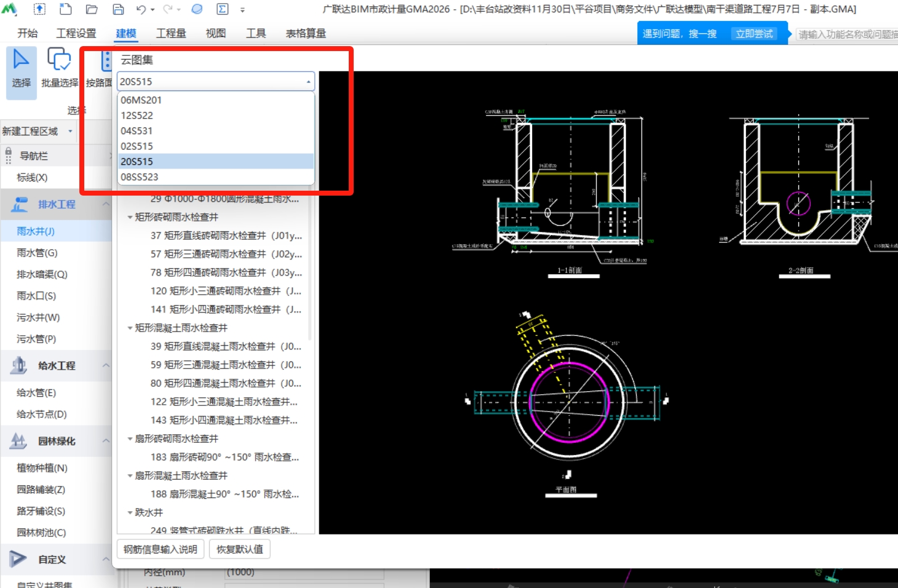898x588 pixels.
Task: Click the function name search input field
Action: pos(846,34)
